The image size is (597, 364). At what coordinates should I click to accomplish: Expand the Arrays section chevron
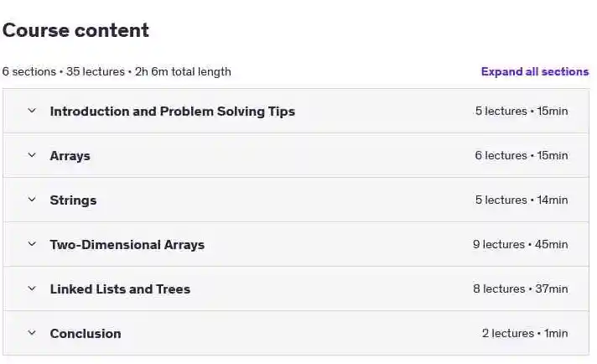pyautogui.click(x=32, y=155)
